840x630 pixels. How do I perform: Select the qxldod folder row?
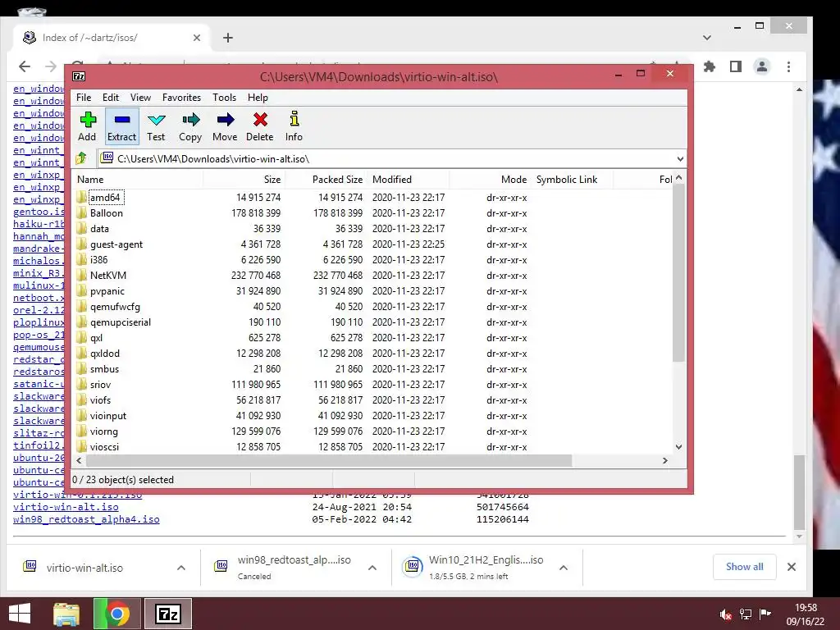click(373, 354)
